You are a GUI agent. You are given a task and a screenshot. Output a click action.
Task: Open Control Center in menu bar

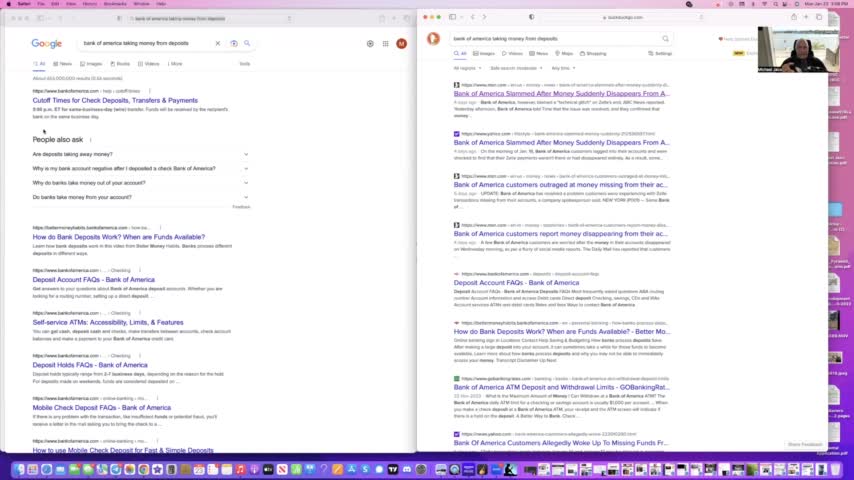tap(785, 4)
